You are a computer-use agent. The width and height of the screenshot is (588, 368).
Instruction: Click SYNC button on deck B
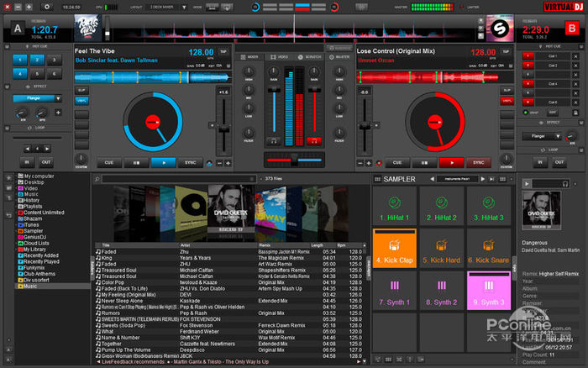479,162
